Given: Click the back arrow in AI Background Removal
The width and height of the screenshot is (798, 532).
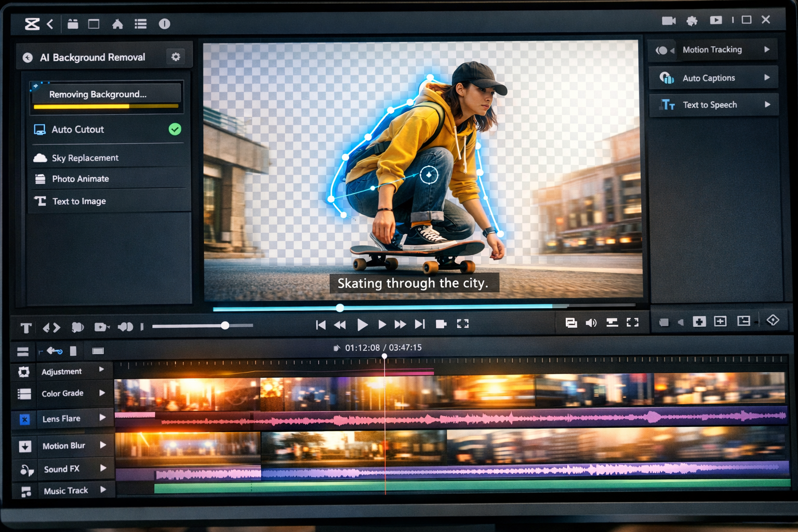Looking at the screenshot, I should point(26,57).
